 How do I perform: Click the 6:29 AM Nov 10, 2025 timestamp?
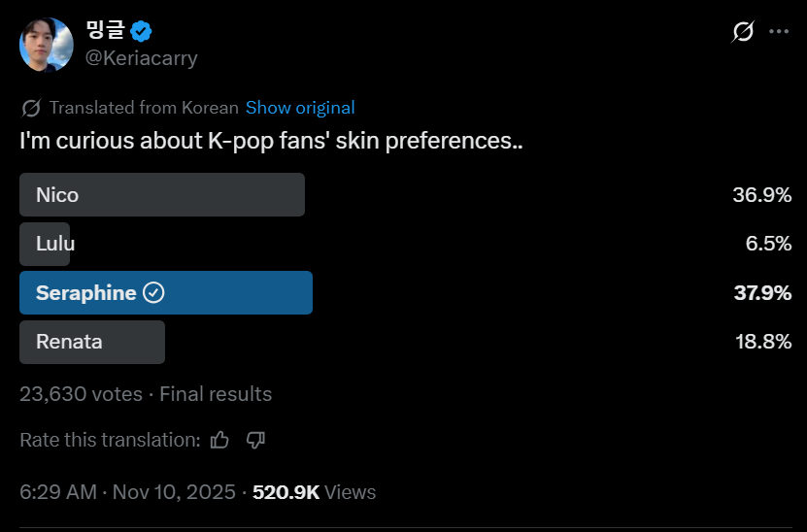tap(127, 492)
